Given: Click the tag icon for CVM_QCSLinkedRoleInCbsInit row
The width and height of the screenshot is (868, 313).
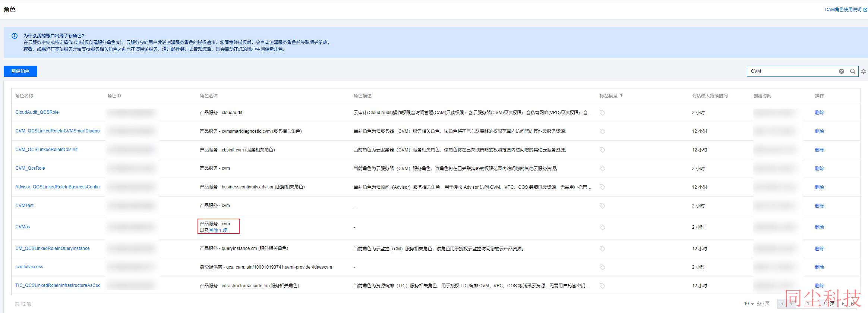Looking at the screenshot, I should pyautogui.click(x=602, y=150).
